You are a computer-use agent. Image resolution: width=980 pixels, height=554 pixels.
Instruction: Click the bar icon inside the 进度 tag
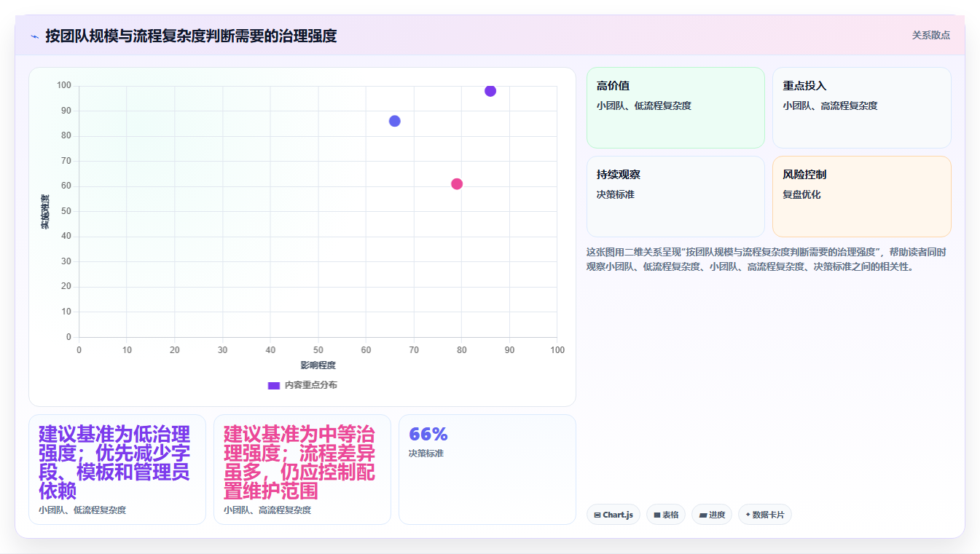(702, 515)
